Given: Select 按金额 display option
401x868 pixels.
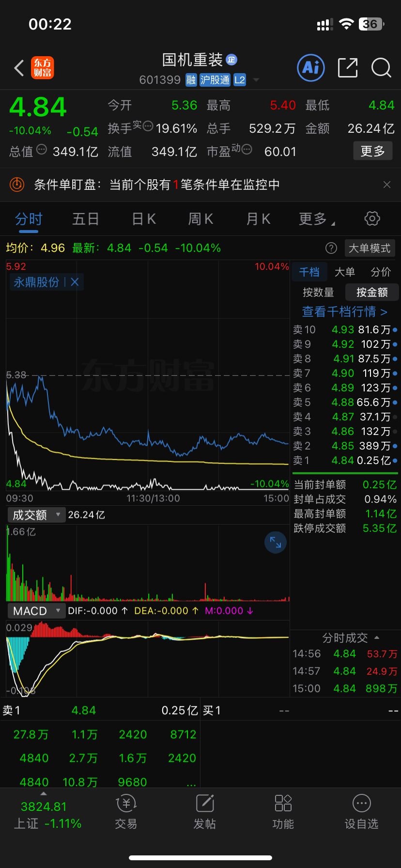Looking at the screenshot, I should pyautogui.click(x=372, y=292).
